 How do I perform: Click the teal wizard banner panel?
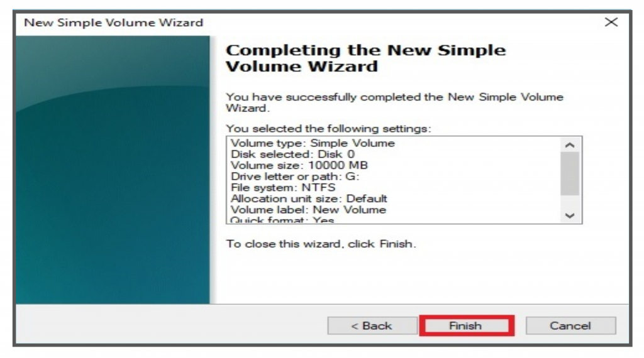[x=113, y=170]
